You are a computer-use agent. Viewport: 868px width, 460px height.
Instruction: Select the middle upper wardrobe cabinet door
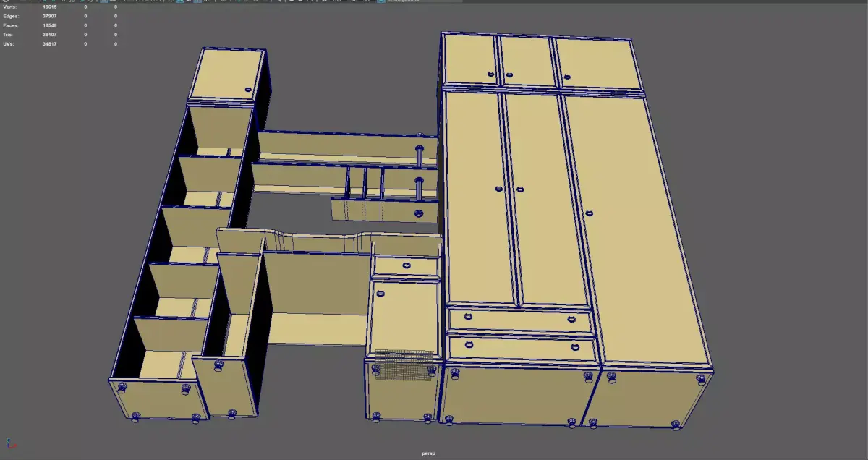point(528,61)
